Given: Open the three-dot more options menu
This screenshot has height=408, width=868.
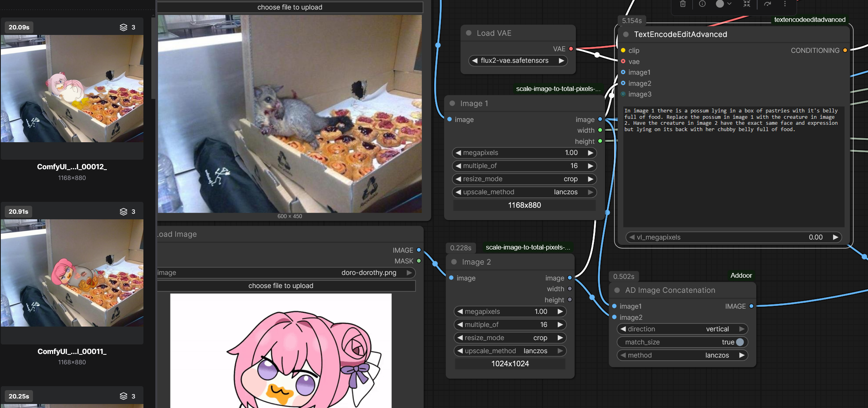Looking at the screenshot, I should [x=785, y=4].
